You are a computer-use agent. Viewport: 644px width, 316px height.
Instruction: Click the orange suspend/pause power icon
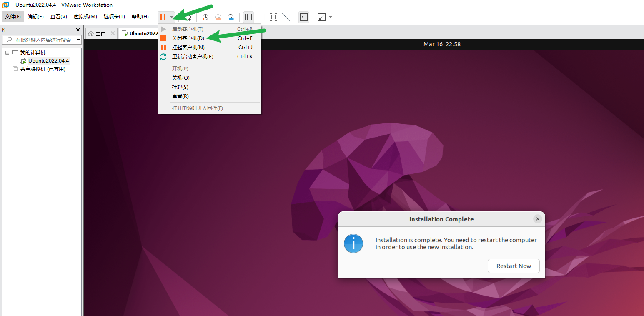pos(163,17)
